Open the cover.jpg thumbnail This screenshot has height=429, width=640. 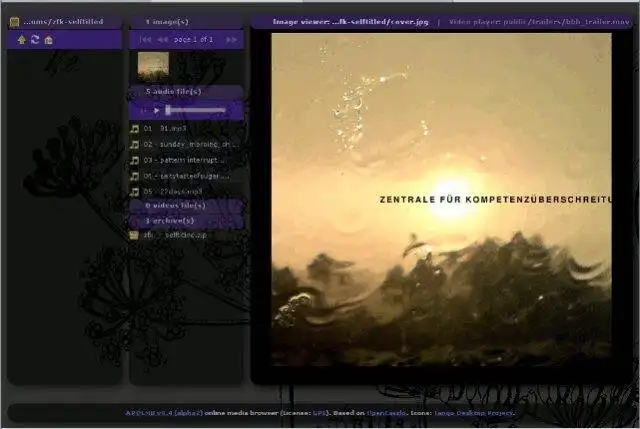click(153, 66)
